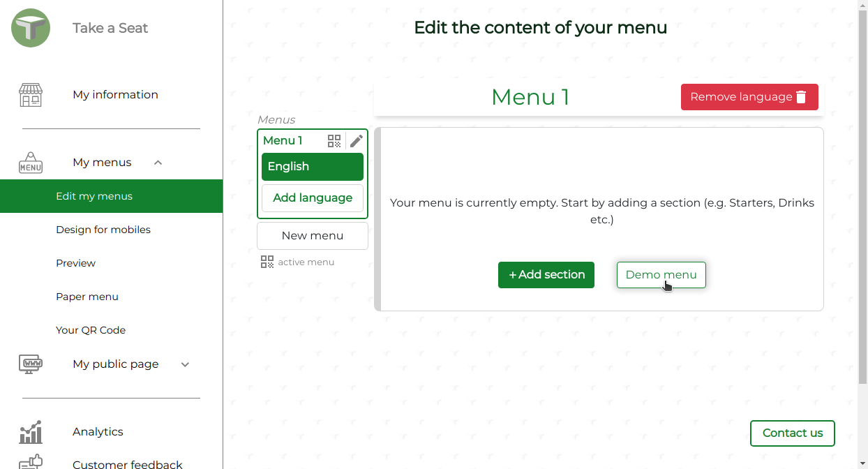Viewport: 868px width, 469px height.
Task: Collapse the My menus section chevron
Action: [158, 163]
